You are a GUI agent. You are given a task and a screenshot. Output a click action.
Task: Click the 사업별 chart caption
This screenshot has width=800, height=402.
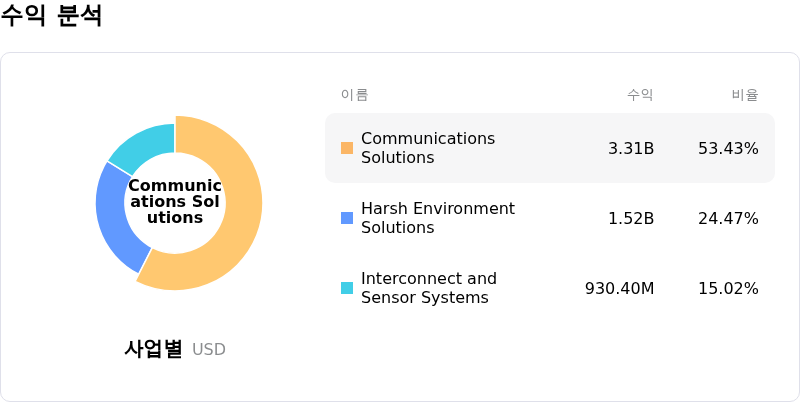point(153,349)
